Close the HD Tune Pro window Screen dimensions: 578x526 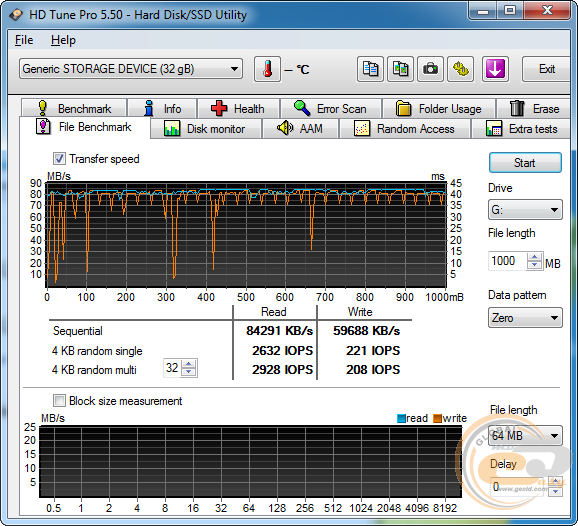(547, 11)
